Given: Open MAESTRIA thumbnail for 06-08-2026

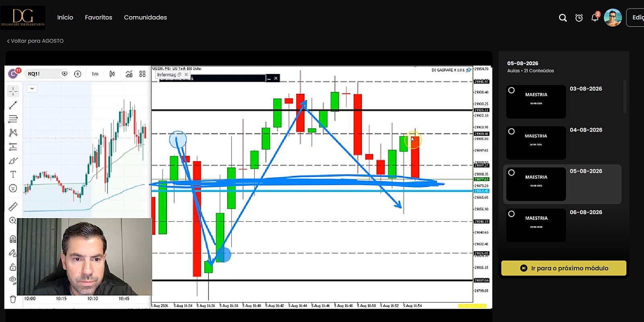Looking at the screenshot, I should pos(536,225).
